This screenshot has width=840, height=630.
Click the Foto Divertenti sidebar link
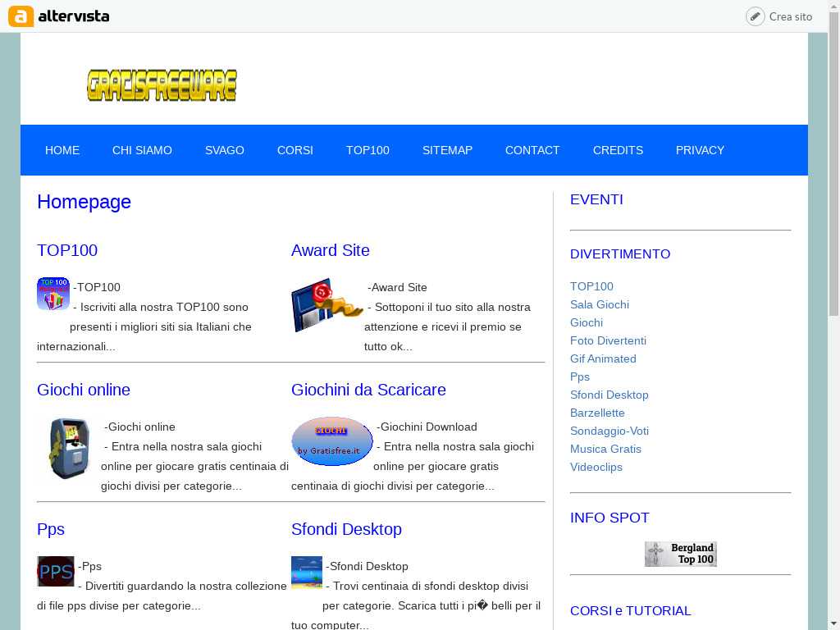point(608,340)
